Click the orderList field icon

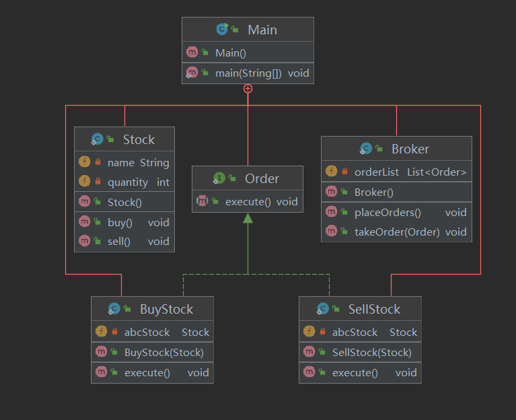click(x=331, y=172)
